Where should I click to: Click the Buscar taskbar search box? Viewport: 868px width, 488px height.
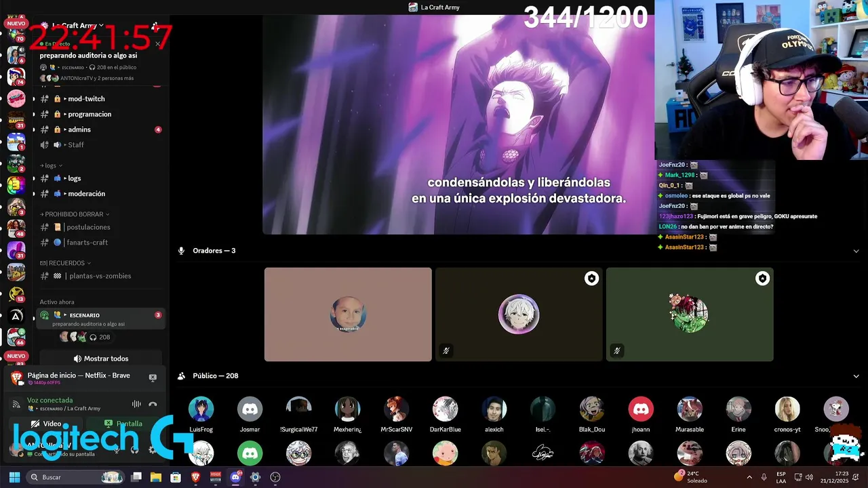point(76,477)
